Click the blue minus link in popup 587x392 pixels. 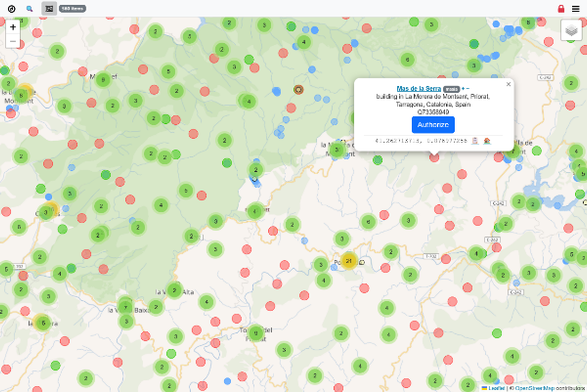tap(468, 89)
